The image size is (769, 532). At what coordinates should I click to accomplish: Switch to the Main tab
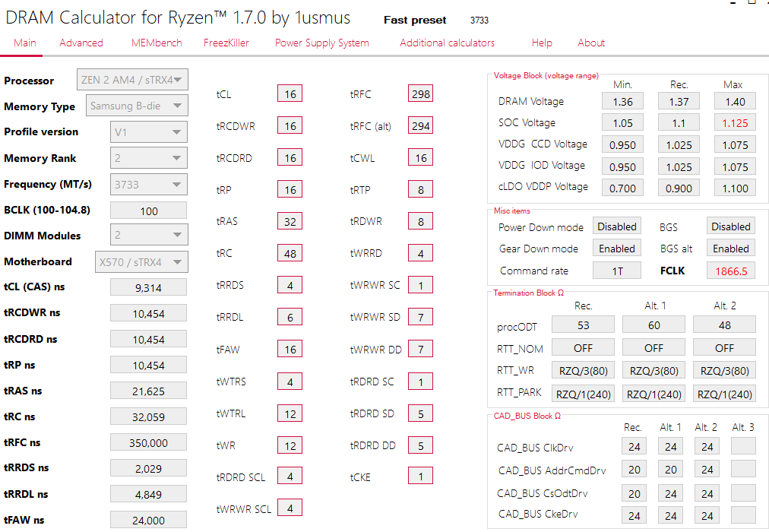coord(24,43)
